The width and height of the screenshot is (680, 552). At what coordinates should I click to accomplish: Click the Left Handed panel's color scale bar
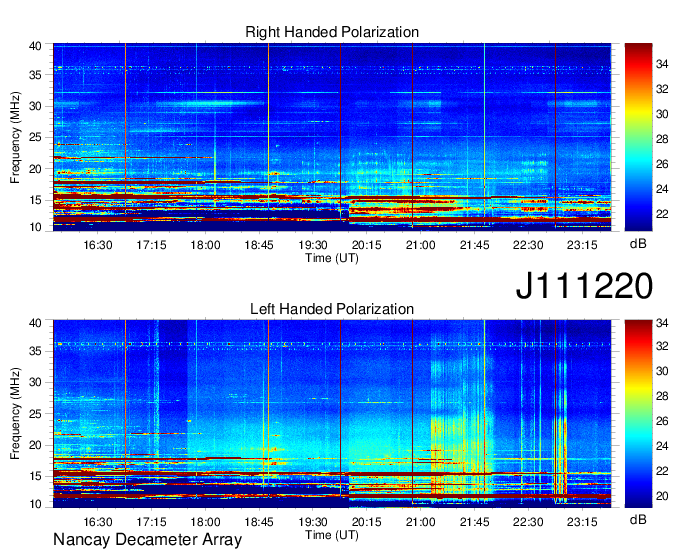(x=638, y=414)
